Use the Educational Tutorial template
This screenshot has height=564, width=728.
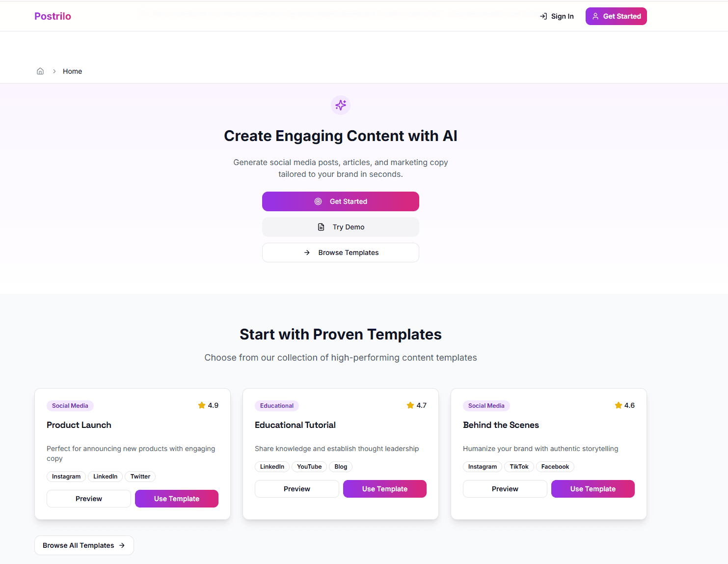385,489
